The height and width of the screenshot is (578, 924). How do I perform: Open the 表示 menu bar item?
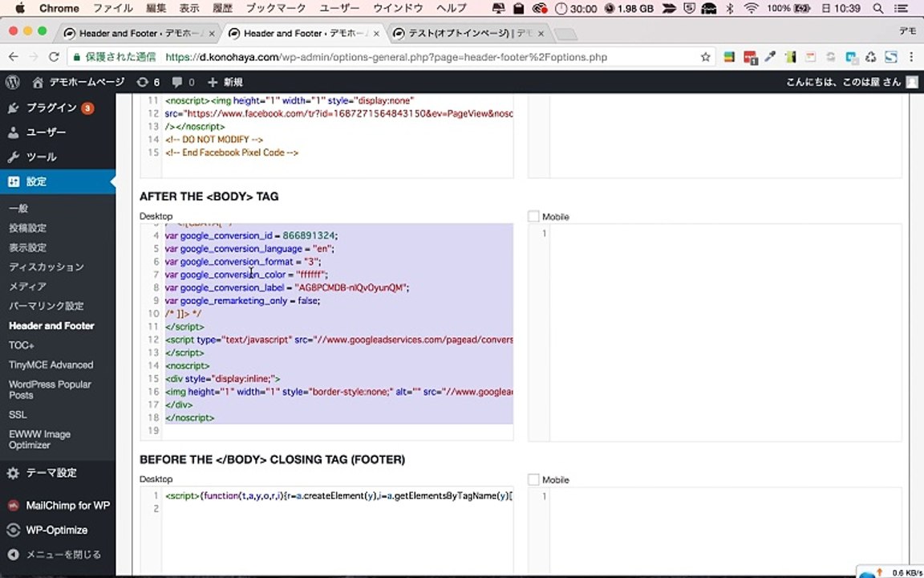[189, 8]
